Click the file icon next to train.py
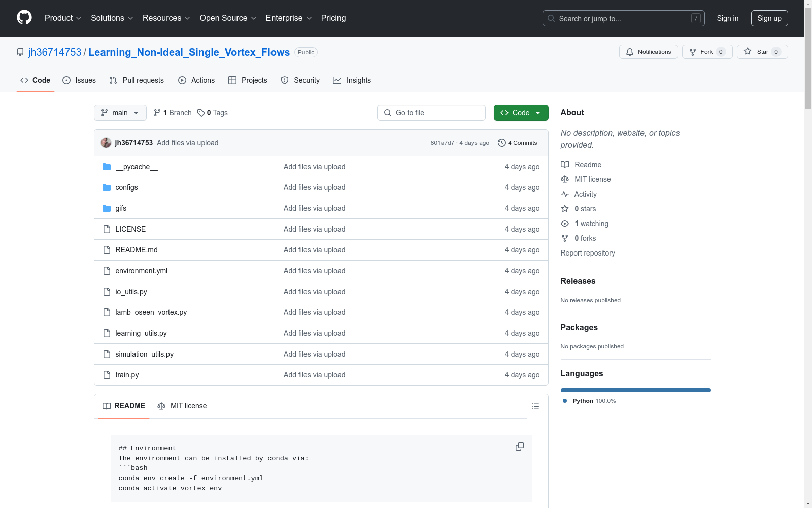The height and width of the screenshot is (508, 812). click(x=107, y=375)
